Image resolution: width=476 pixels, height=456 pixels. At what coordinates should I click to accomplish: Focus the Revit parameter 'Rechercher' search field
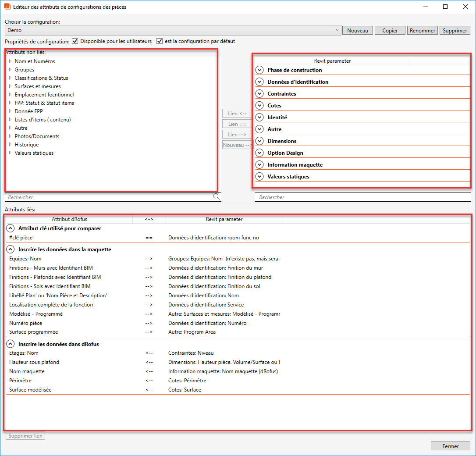coord(362,197)
